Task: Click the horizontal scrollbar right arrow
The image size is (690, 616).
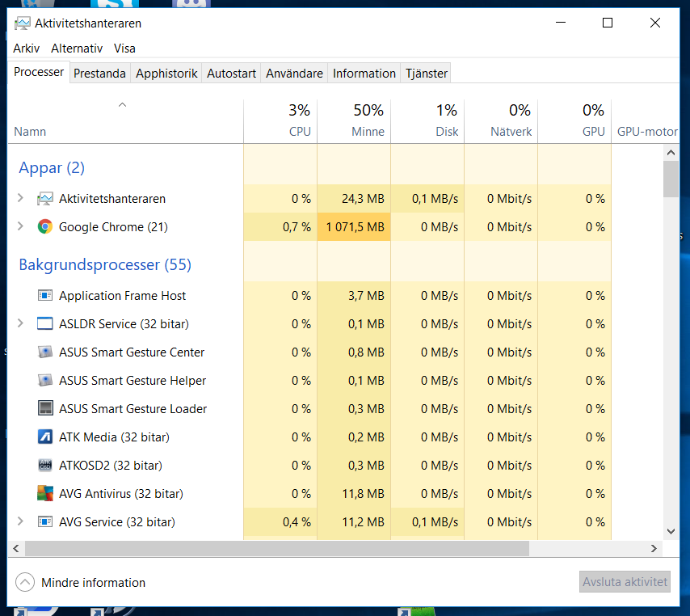Action: [x=654, y=548]
